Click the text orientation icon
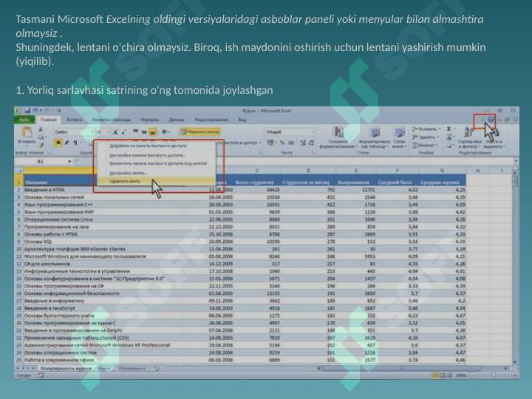This screenshot has width=532, height=399. 166,132
